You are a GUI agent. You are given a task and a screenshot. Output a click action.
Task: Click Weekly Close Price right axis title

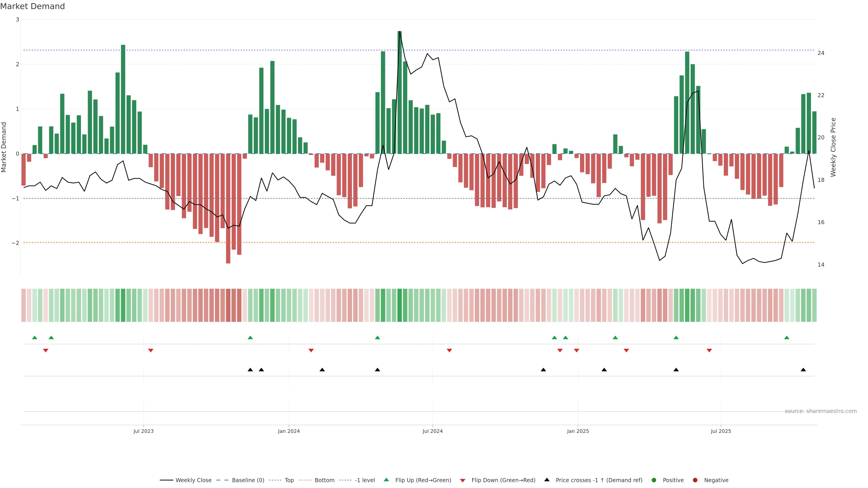point(833,147)
